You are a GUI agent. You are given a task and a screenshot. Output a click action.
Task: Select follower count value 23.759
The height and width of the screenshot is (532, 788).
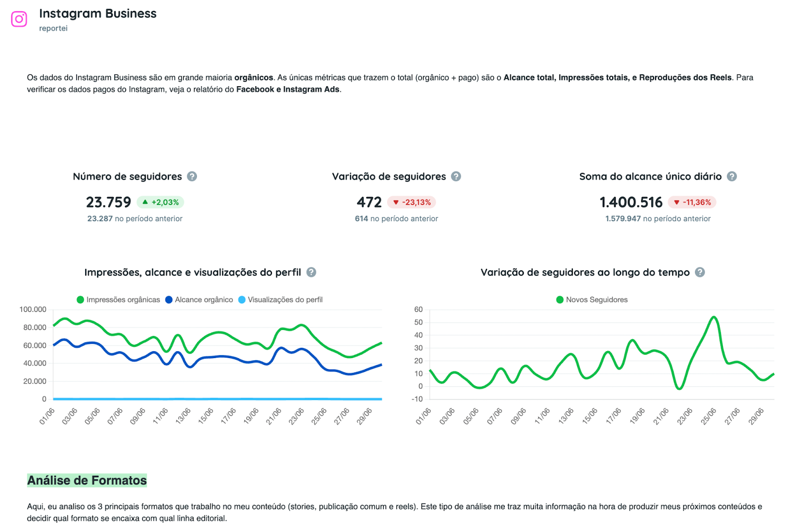[108, 202]
